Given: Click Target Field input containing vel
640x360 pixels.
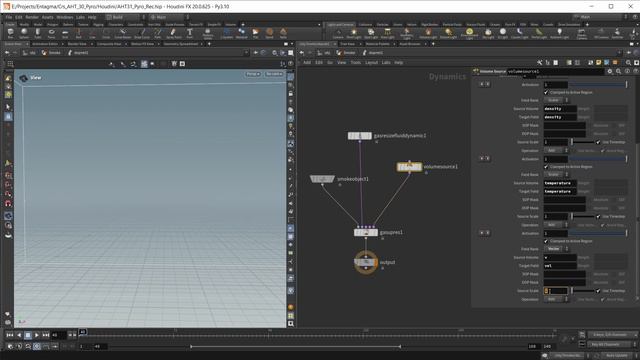Looking at the screenshot, I should pos(560,265).
